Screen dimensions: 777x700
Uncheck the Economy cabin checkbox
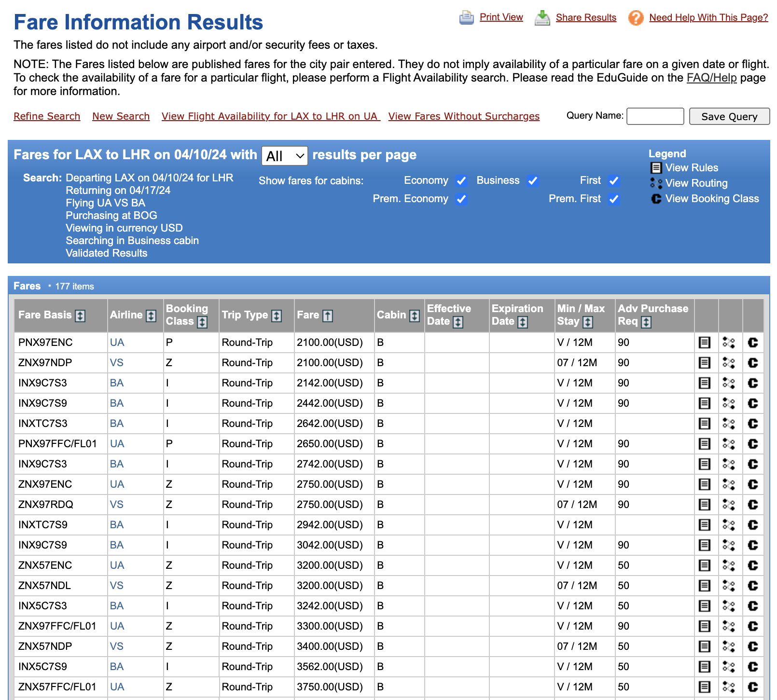coord(461,181)
